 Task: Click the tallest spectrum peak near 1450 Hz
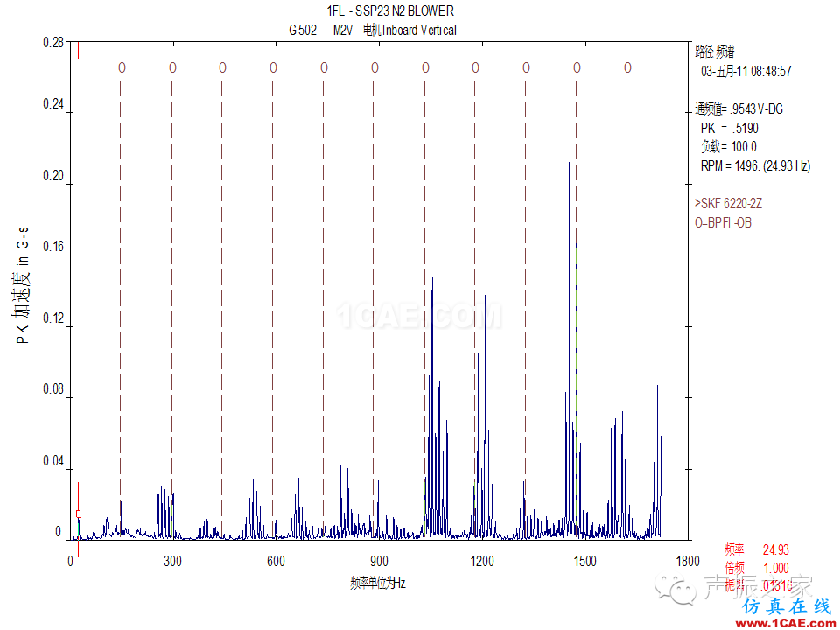pos(569,163)
